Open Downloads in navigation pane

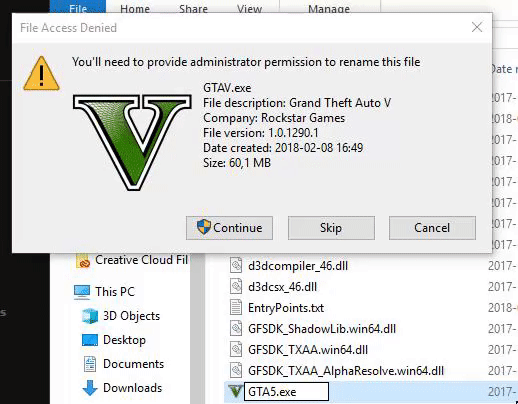(132, 388)
